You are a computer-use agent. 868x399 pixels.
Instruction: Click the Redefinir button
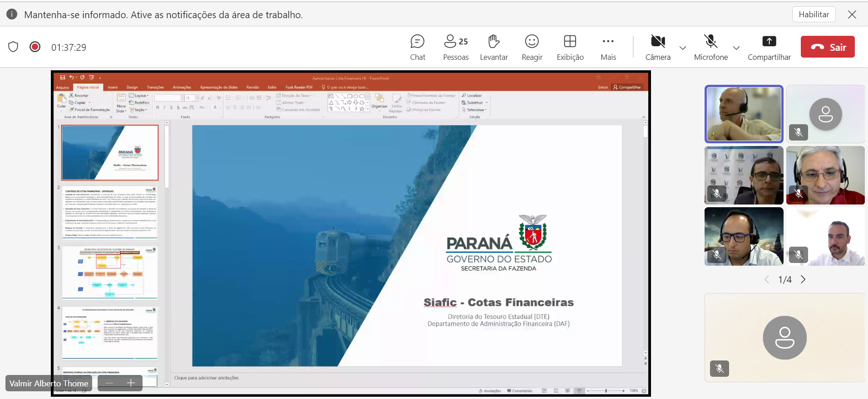pyautogui.click(x=139, y=102)
